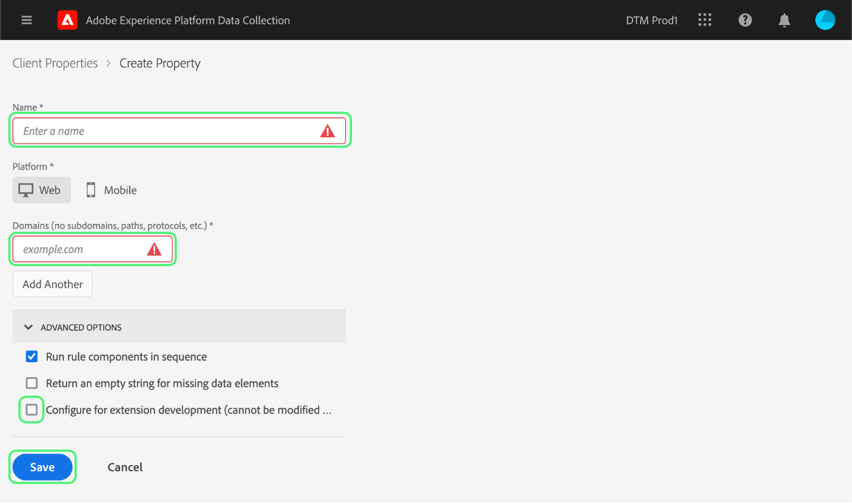Check Configure for extension development box
This screenshot has width=852, height=504.
pos(32,410)
